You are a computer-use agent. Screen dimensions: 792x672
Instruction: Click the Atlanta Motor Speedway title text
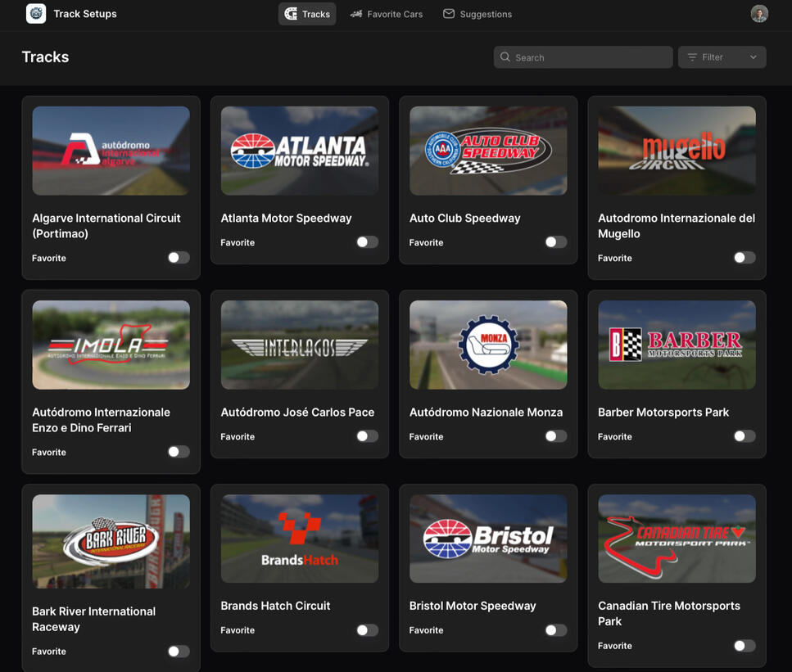[x=286, y=218]
